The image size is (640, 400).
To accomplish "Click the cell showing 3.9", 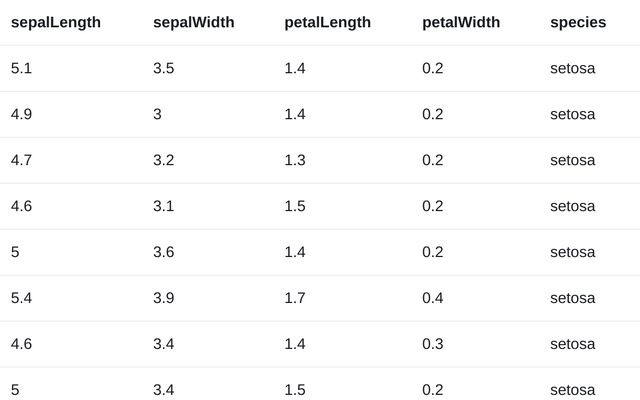I will 164,298.
